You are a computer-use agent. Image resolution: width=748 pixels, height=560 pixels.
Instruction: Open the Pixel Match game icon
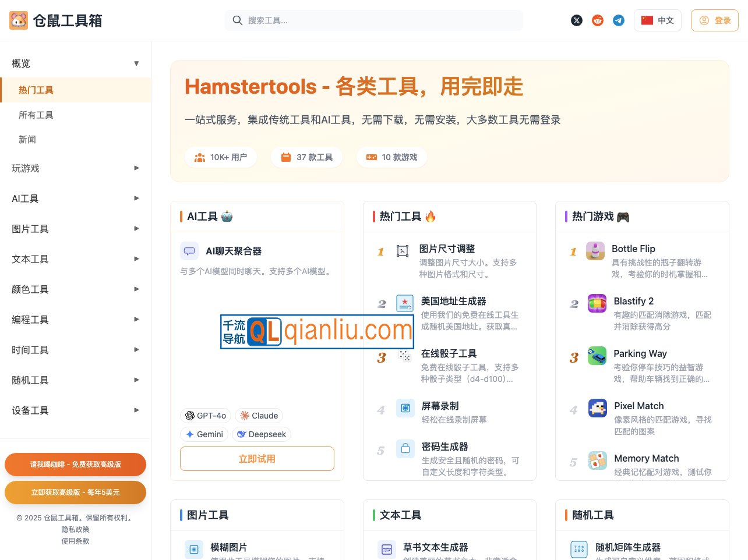click(598, 408)
